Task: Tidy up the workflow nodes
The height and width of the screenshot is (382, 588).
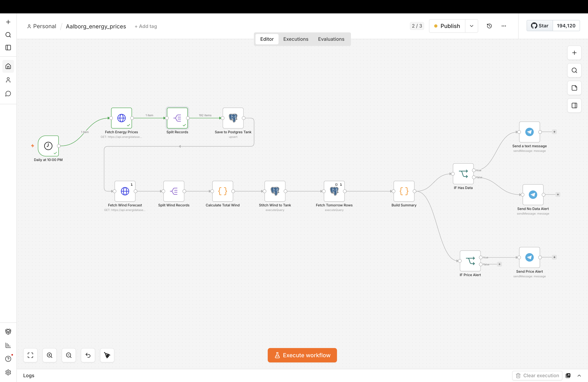Action: [x=107, y=355]
